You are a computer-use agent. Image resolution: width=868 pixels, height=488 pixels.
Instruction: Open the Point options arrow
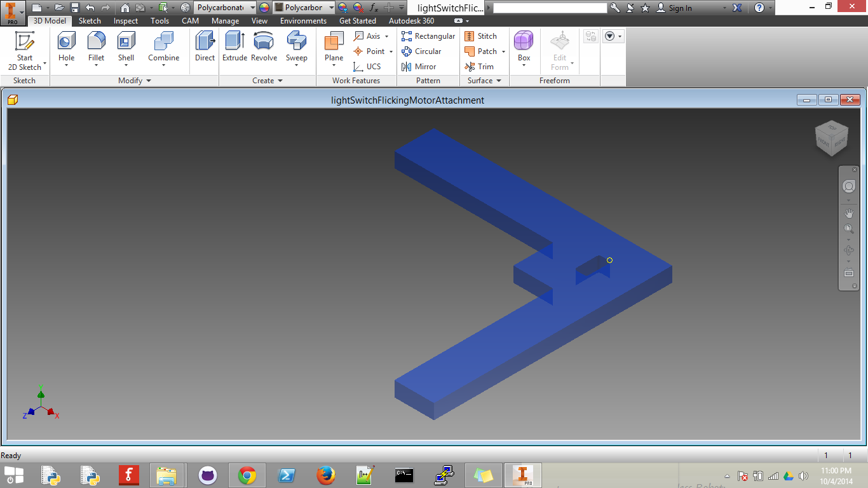click(x=391, y=51)
